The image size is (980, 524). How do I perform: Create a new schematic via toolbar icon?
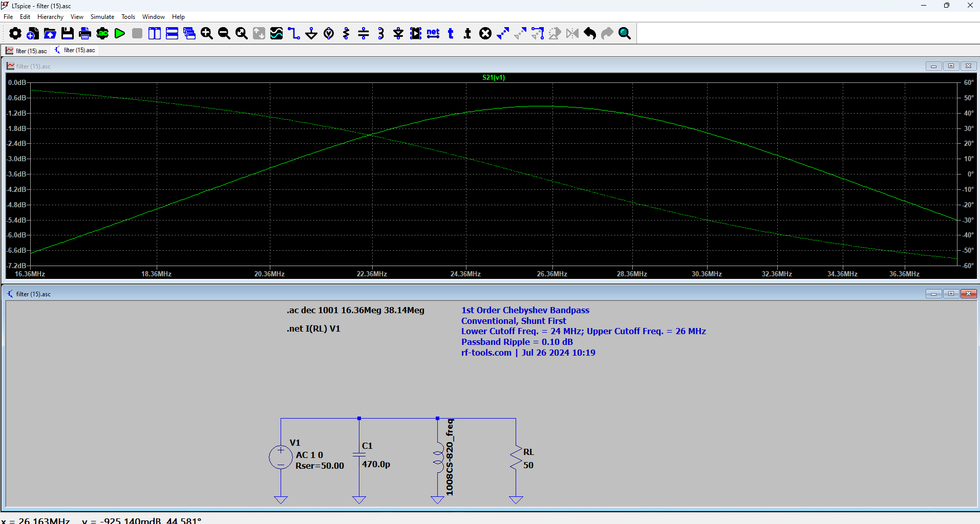pos(32,33)
